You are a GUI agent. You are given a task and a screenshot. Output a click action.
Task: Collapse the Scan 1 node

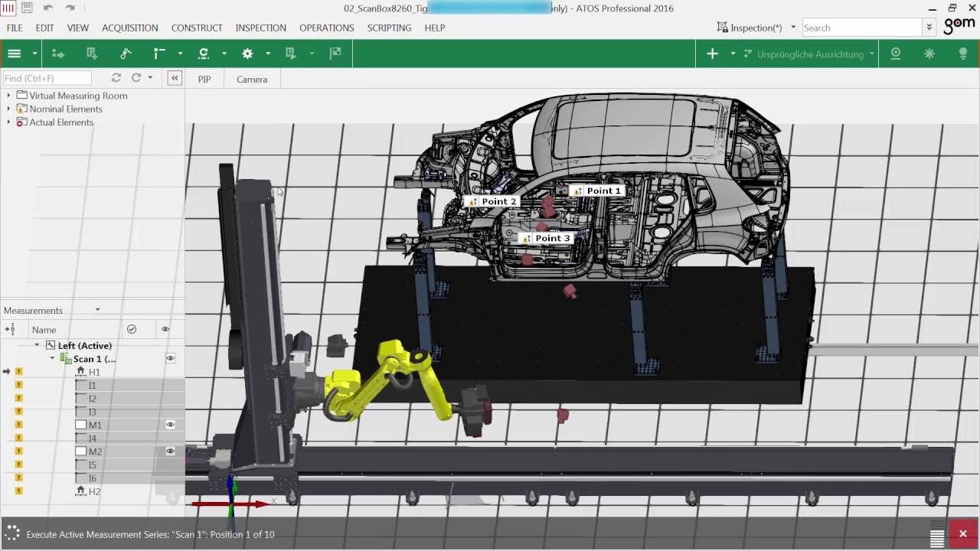coord(52,358)
